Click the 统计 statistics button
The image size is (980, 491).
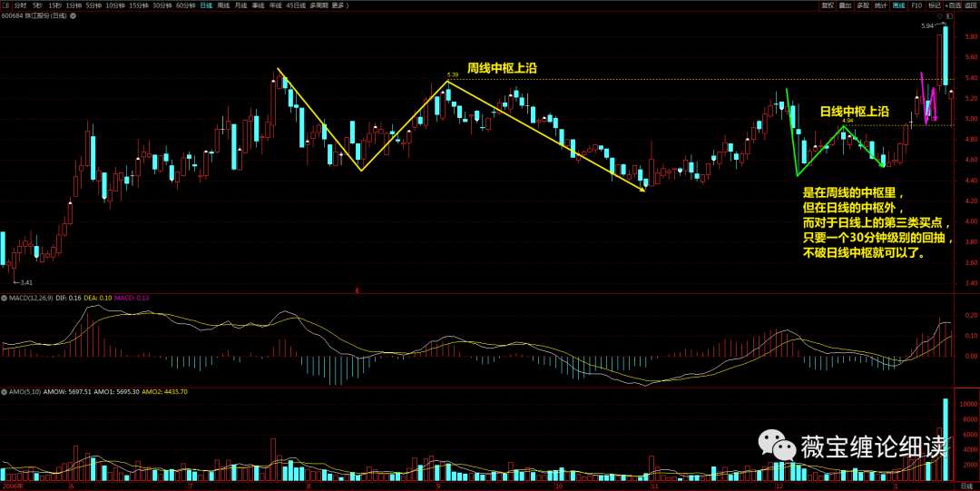click(881, 5)
